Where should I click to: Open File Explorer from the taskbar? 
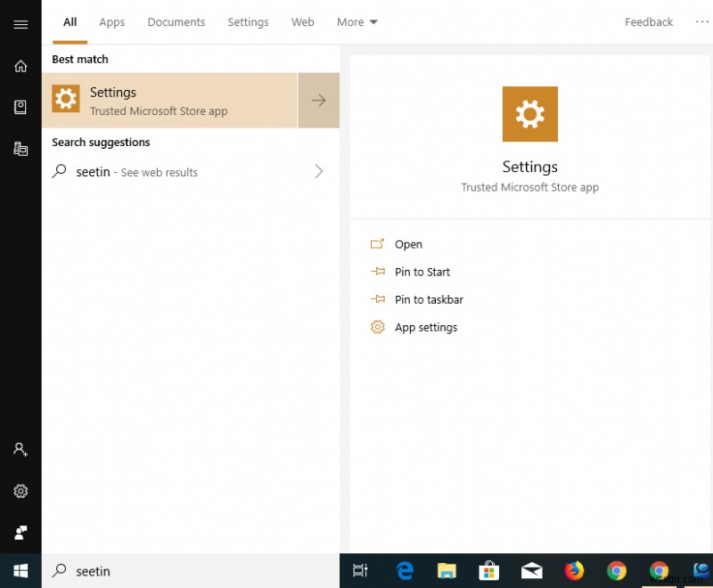[447, 571]
